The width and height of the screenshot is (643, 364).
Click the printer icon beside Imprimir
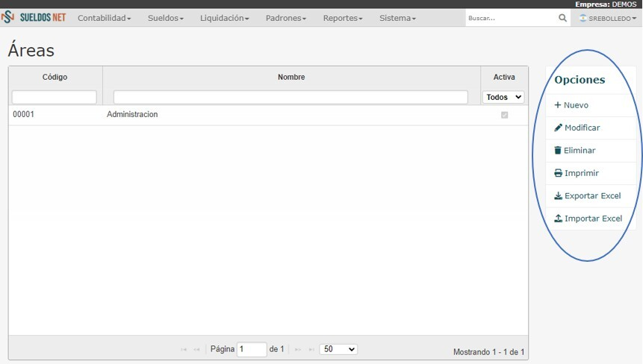coord(558,173)
